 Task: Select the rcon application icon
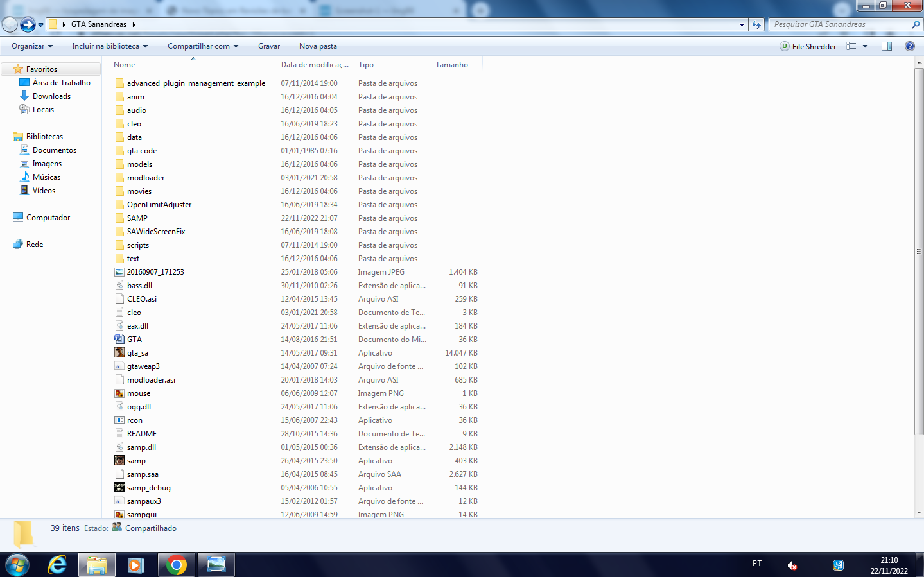click(x=119, y=420)
